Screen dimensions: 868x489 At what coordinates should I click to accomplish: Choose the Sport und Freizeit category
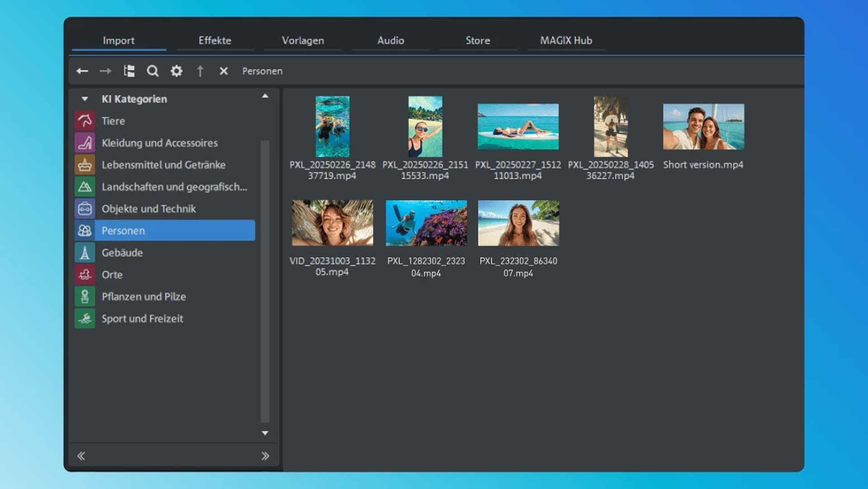tap(142, 318)
